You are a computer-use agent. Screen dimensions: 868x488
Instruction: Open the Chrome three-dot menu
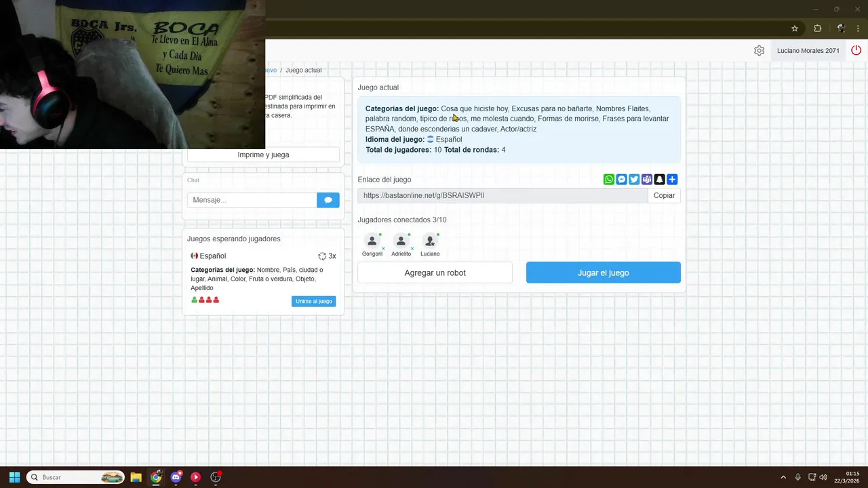(858, 28)
